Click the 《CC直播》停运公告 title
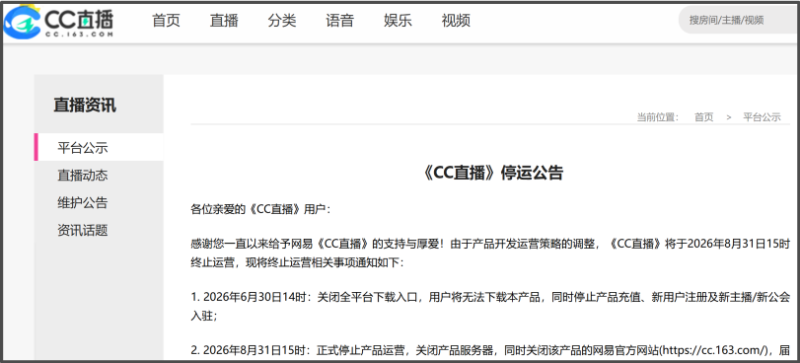The image size is (800, 363). pos(493,173)
